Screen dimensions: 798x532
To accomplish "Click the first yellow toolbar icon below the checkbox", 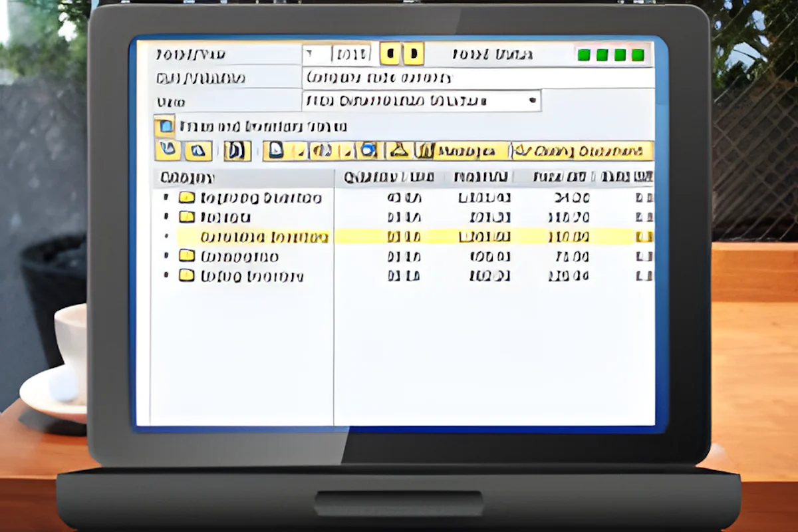I will pos(168,151).
